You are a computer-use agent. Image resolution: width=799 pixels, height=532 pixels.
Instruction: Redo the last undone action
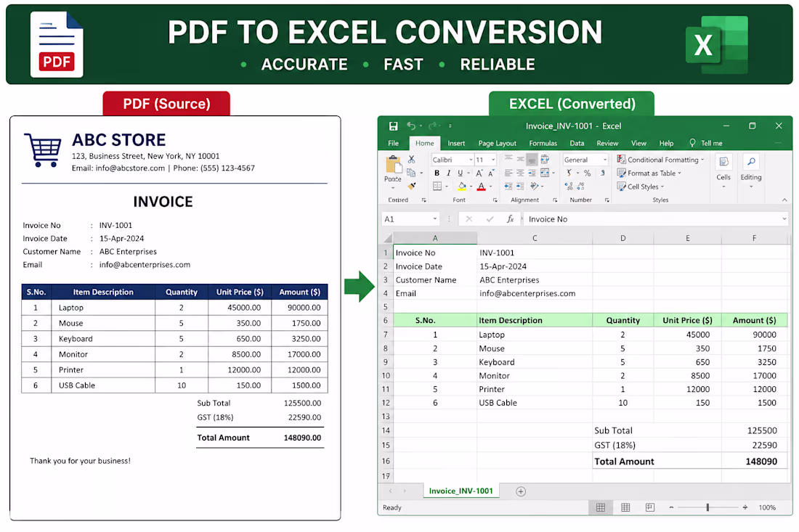tap(432, 126)
